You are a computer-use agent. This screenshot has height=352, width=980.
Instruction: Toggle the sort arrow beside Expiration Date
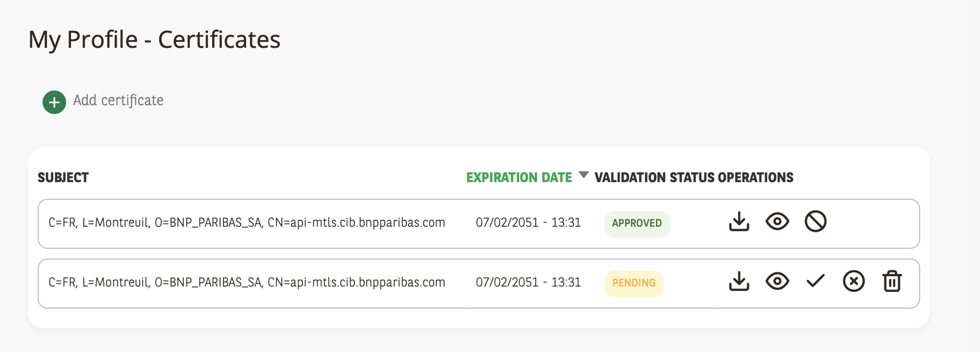tap(583, 175)
